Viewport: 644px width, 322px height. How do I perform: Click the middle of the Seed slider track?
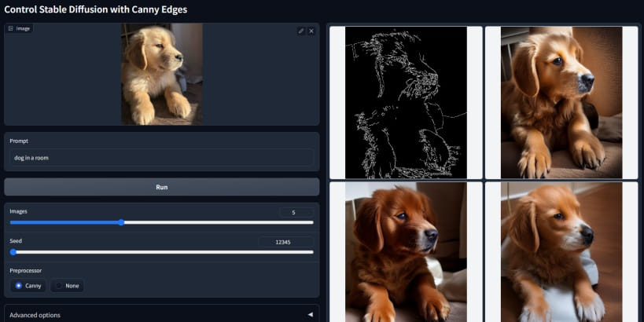coord(162,252)
